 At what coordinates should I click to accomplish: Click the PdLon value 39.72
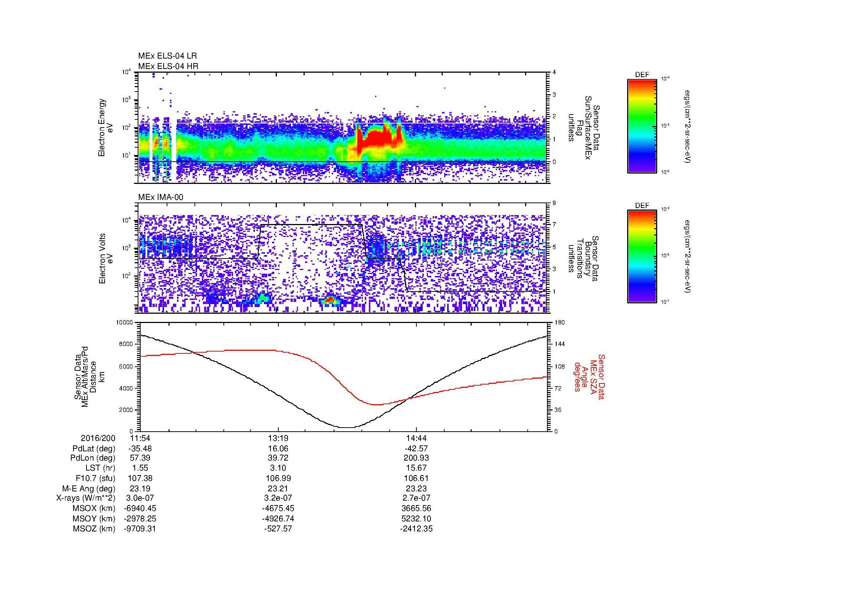pyautogui.click(x=278, y=458)
